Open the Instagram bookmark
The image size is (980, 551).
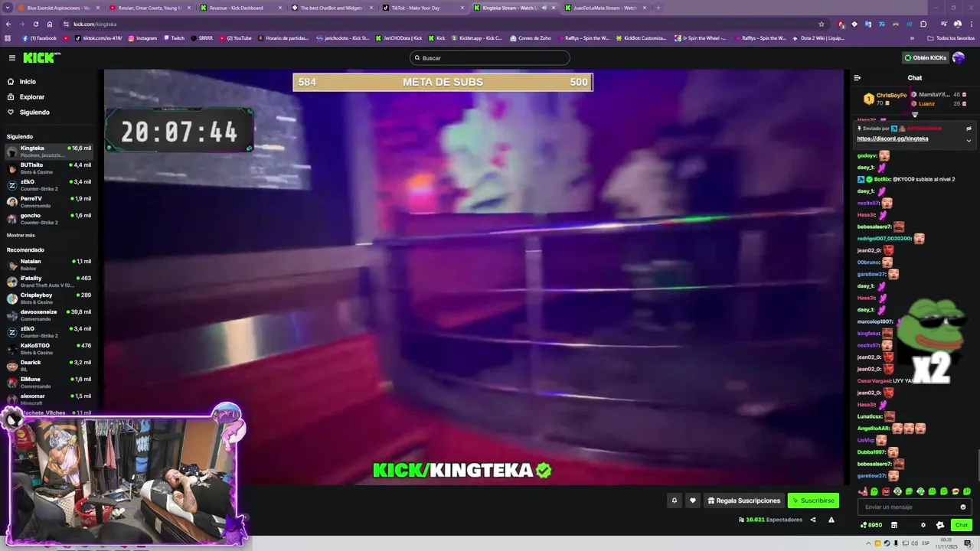tap(142, 37)
